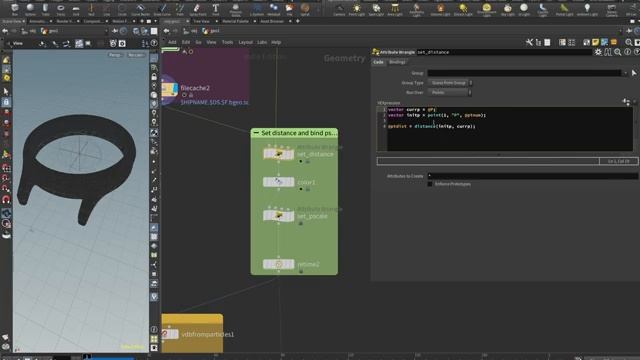Viewport: 640px width, 360px height.
Task: Add an Environment Light from the shelf
Action: [487, 9]
